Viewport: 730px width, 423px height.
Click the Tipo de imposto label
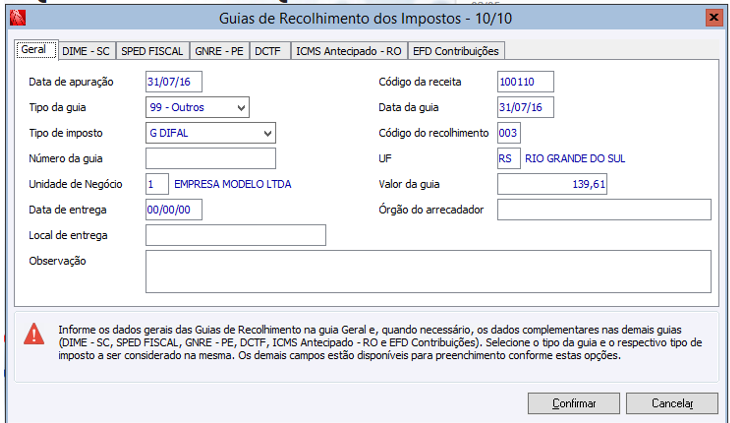(66, 133)
